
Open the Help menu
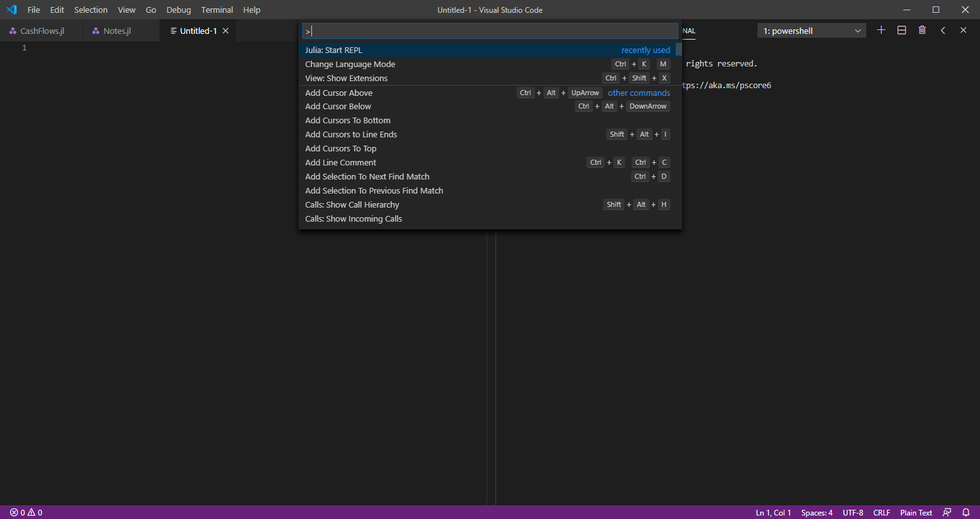pyautogui.click(x=252, y=10)
